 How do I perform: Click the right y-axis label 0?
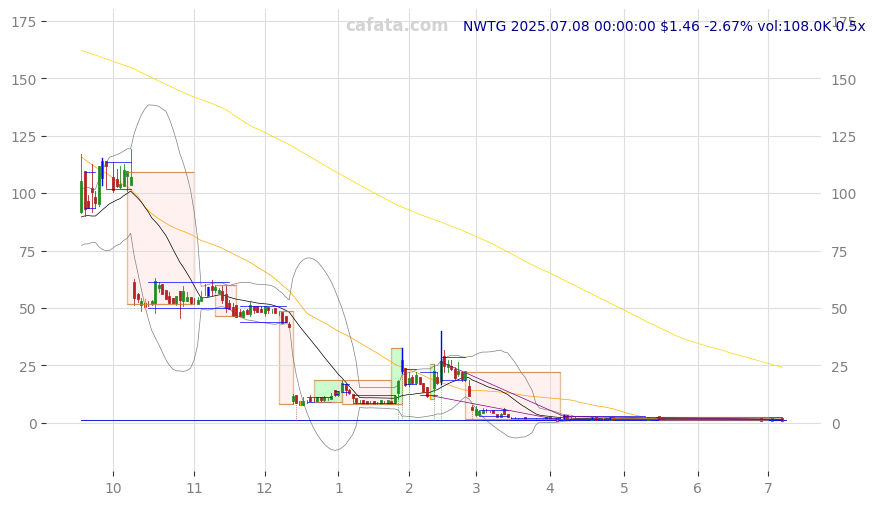(835, 424)
